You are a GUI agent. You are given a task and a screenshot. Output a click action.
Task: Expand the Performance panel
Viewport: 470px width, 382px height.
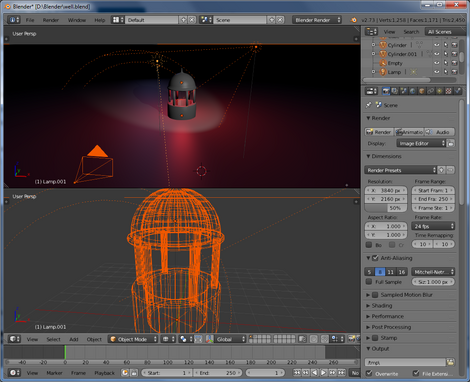pos(368,316)
